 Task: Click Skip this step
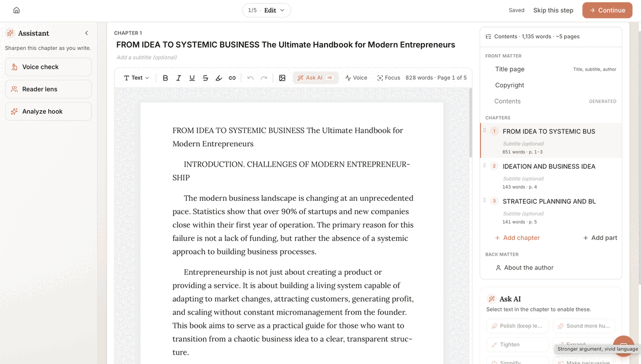tap(553, 10)
